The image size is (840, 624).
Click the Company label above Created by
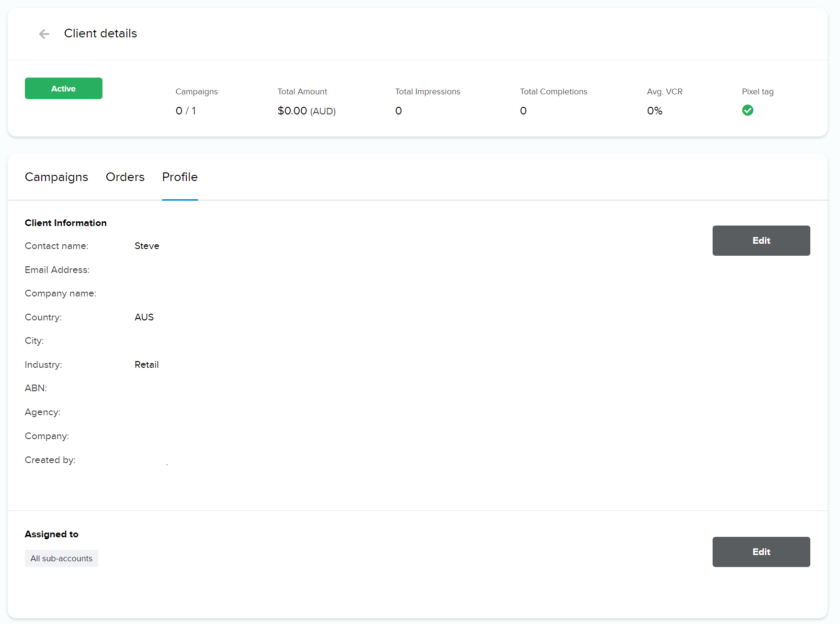47,436
